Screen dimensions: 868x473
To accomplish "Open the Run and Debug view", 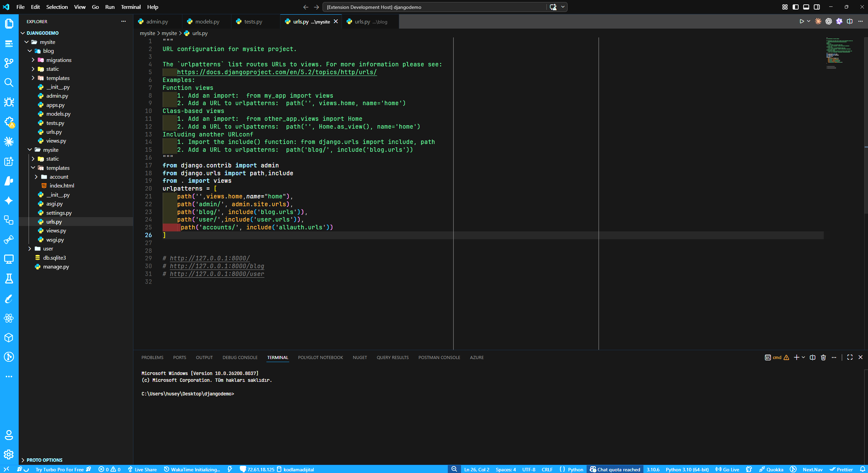I will [9, 102].
